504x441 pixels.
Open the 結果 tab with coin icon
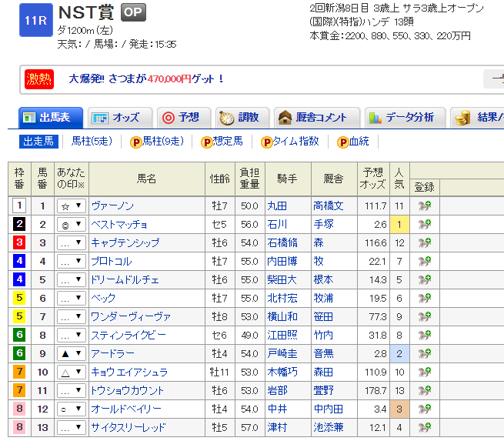click(477, 118)
